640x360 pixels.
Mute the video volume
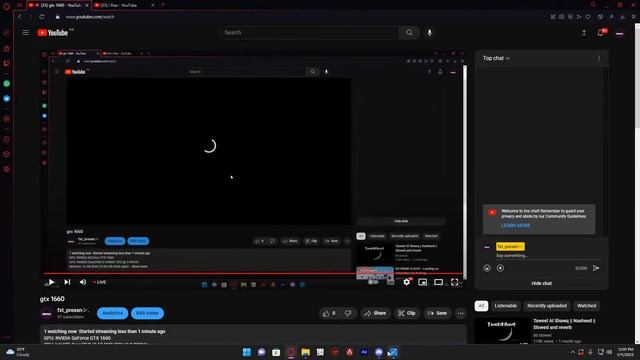pos(83,282)
